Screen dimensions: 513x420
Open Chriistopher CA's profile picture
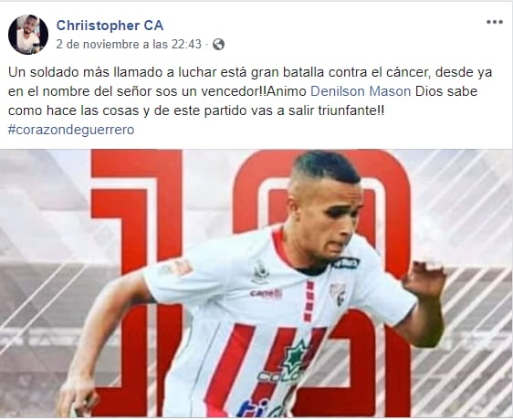(28, 35)
